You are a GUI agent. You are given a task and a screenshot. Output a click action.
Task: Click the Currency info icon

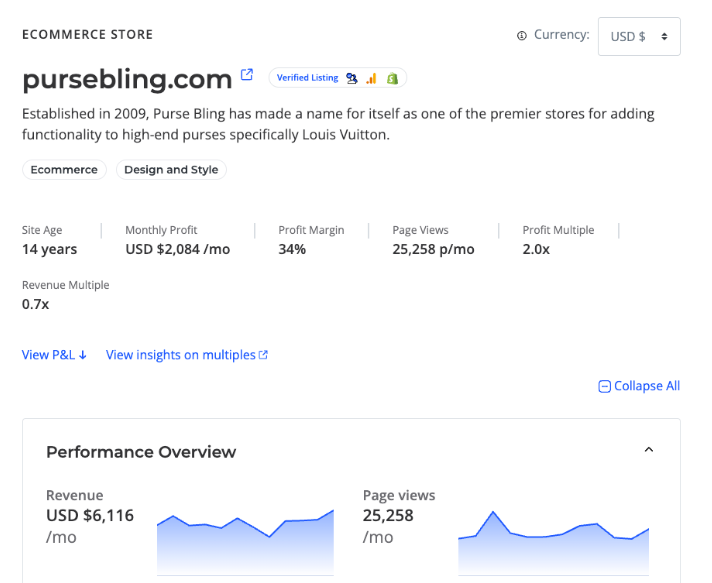click(521, 36)
